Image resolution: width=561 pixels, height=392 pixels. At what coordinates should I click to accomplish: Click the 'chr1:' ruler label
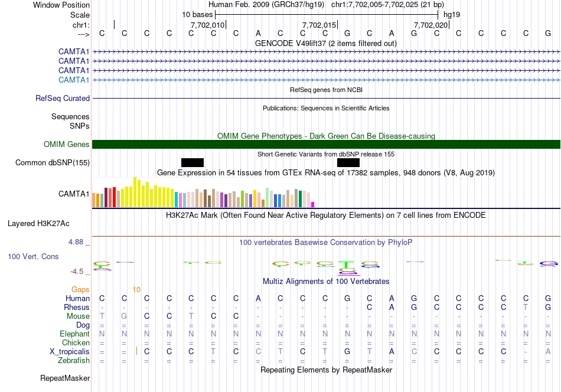coord(81,25)
